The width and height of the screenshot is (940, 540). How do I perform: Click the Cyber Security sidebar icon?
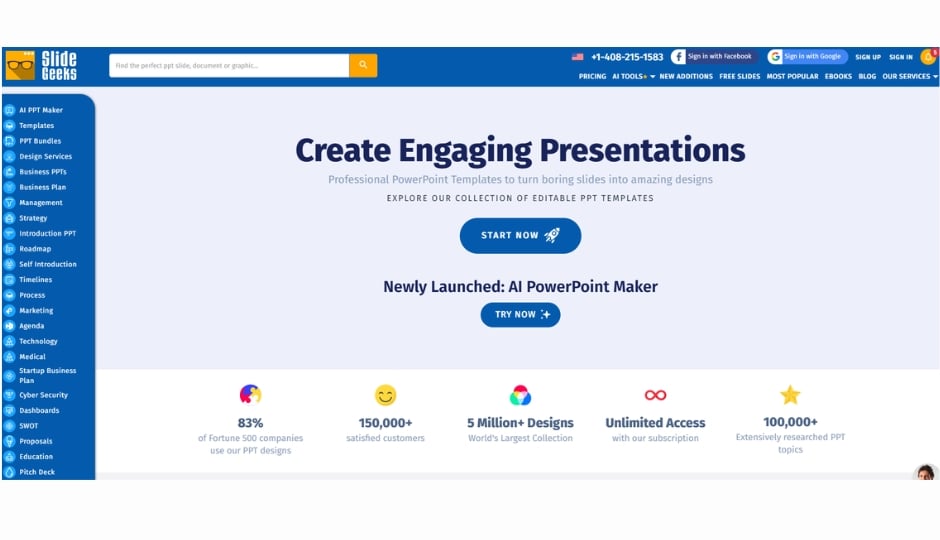tap(10, 396)
